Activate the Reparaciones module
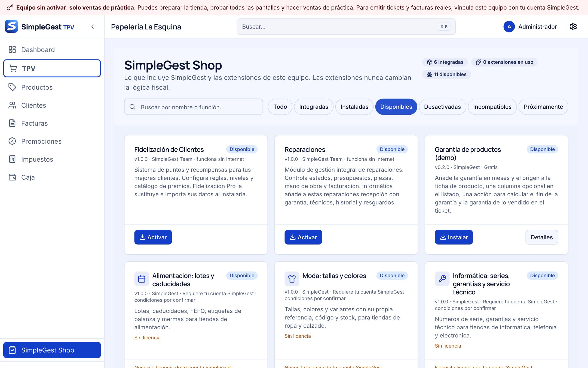 coord(303,237)
